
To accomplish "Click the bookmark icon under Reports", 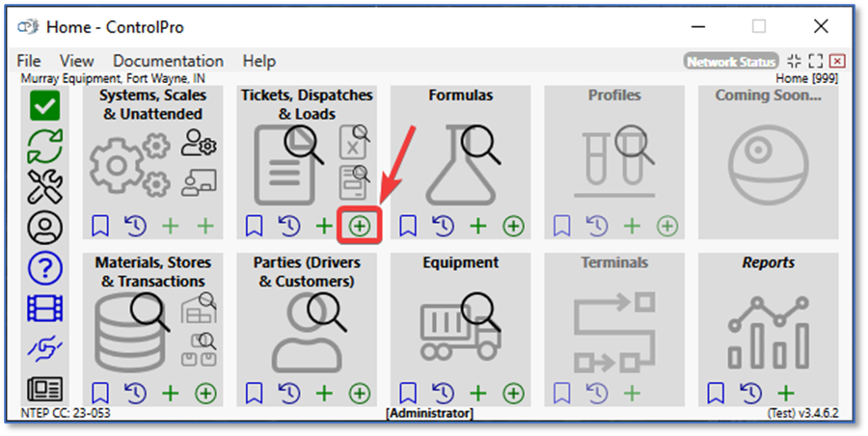I will pos(716,394).
